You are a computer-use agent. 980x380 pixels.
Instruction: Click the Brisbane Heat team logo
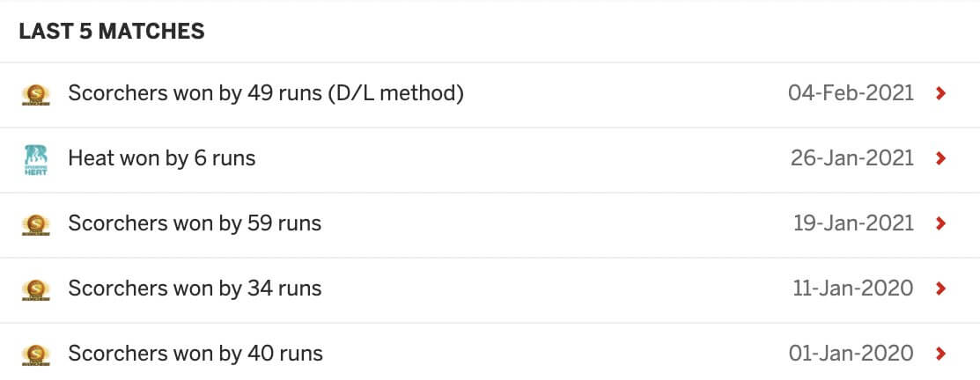tap(35, 160)
